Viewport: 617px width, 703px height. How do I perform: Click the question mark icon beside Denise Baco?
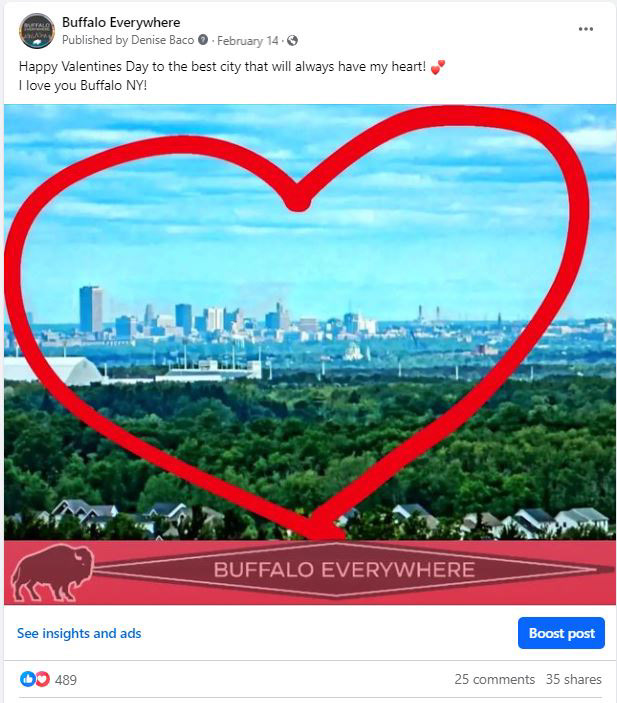click(203, 40)
